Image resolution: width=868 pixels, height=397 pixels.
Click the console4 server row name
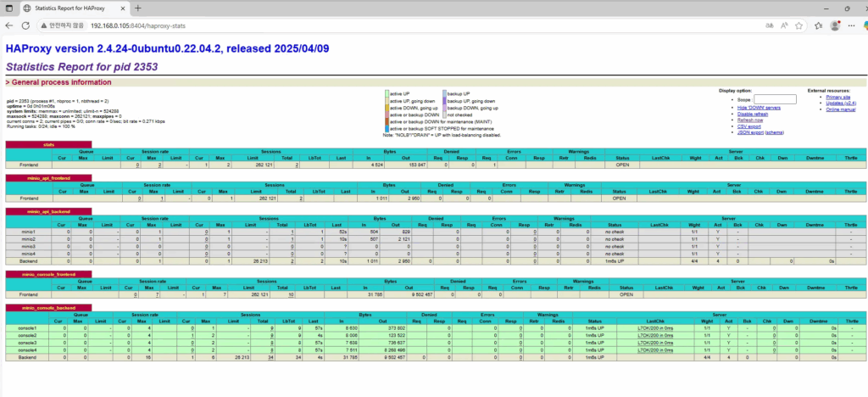pyautogui.click(x=28, y=350)
